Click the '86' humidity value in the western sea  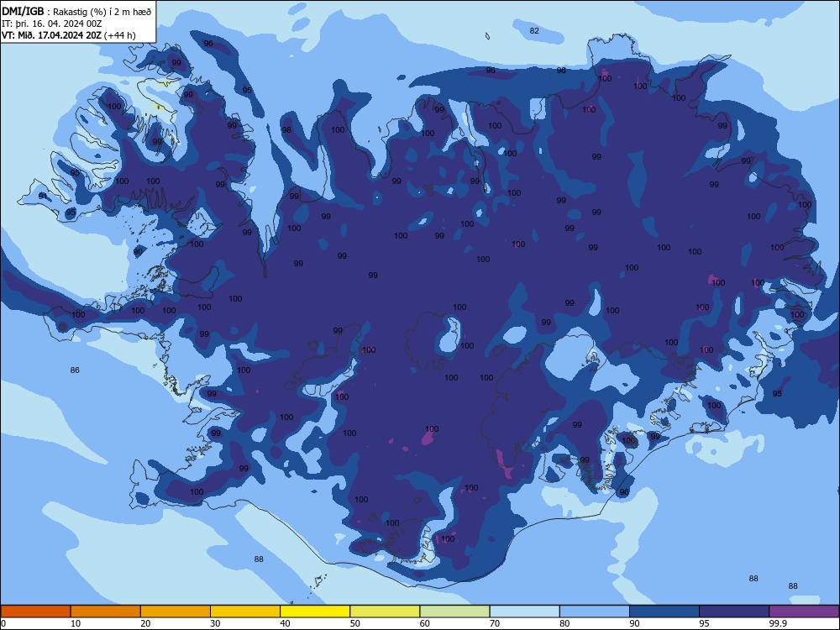pyautogui.click(x=75, y=370)
